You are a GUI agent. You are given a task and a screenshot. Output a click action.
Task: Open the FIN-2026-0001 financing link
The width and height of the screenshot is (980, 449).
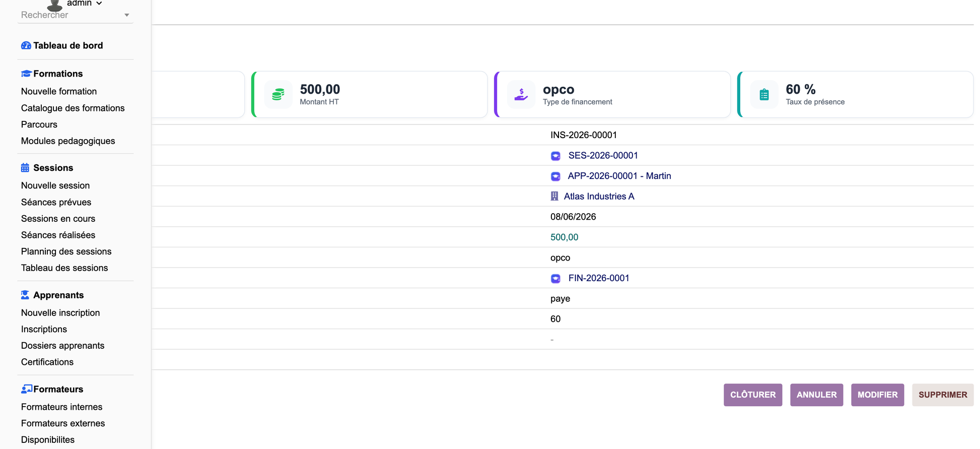pos(599,278)
